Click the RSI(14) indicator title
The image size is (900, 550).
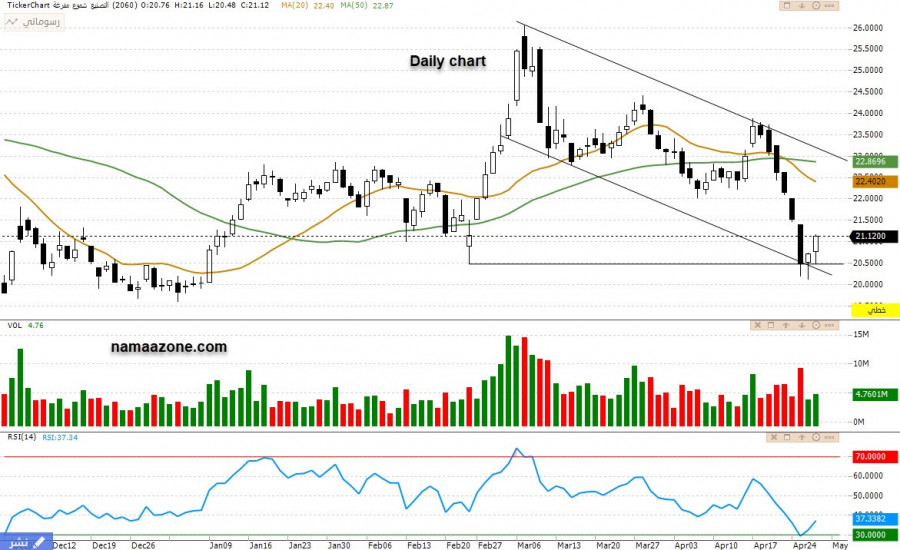tap(20, 437)
